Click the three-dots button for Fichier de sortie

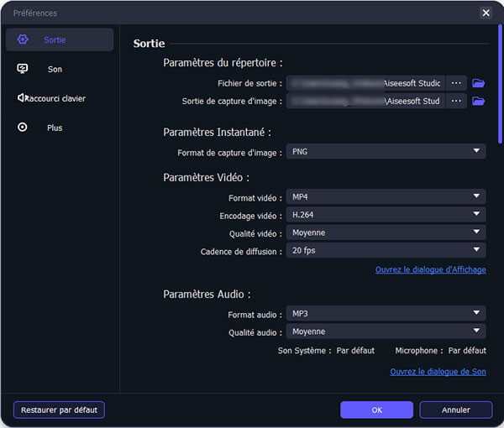(456, 83)
